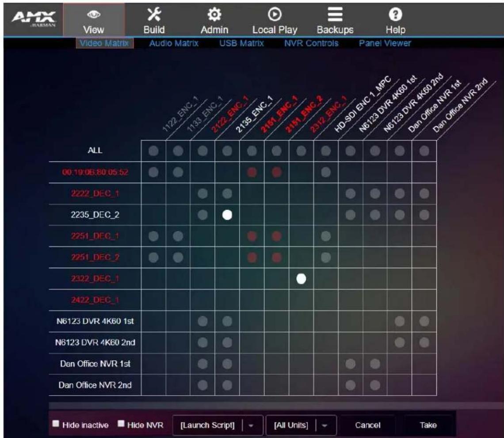
Task: Click the [Launch Script] button label
Action: [207, 425]
